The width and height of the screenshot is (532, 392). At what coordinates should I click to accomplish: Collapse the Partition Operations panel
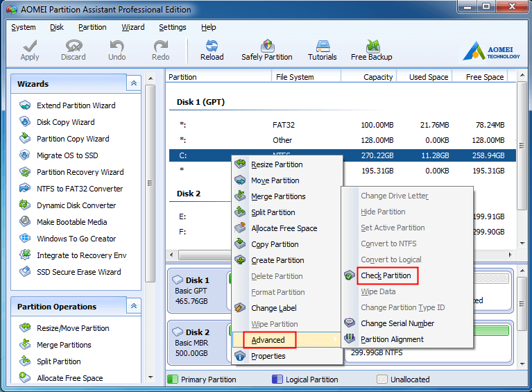click(134, 306)
